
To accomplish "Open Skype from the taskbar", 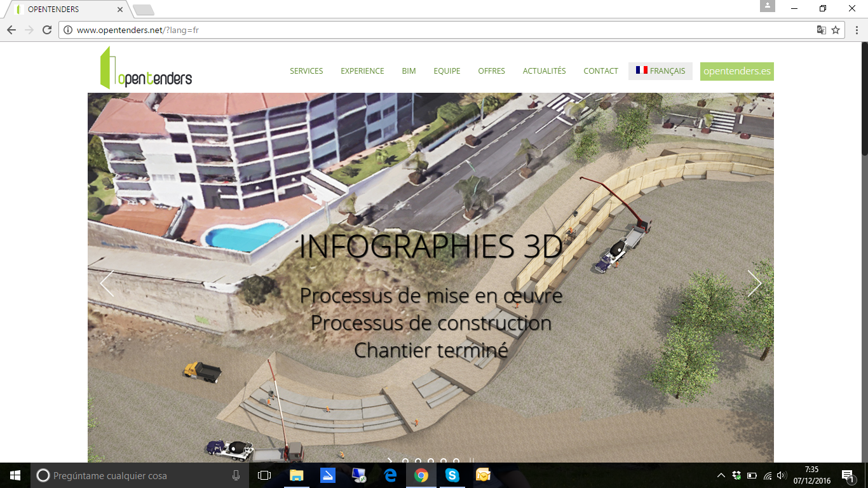I will pyautogui.click(x=452, y=475).
